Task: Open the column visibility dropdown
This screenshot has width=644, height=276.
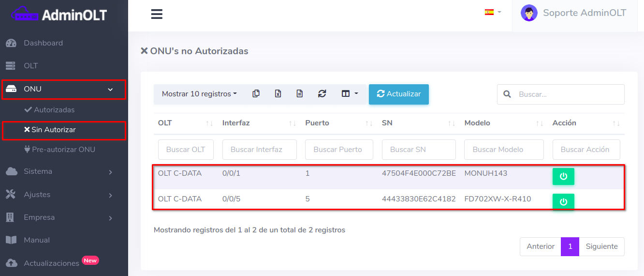Action: point(350,94)
